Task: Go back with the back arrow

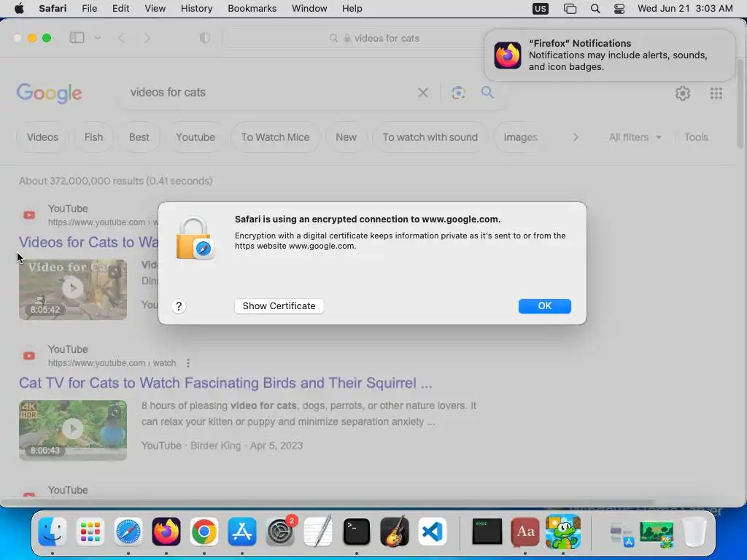Action: pos(122,38)
